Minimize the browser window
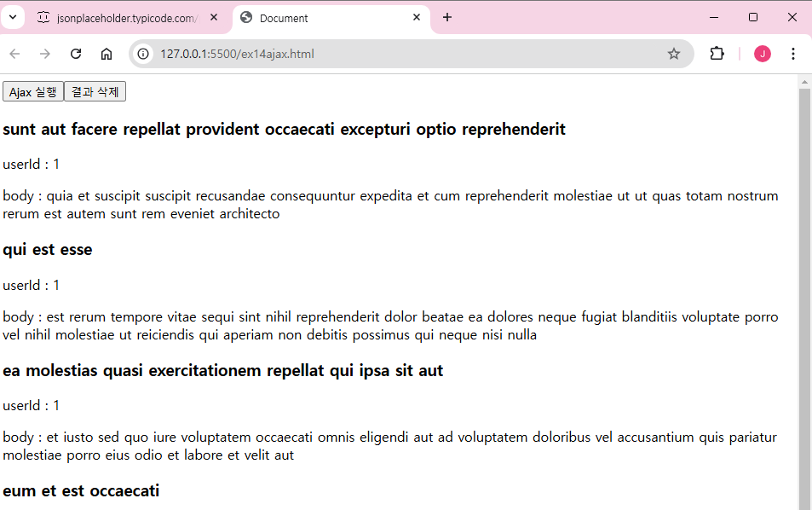The width and height of the screenshot is (812, 510). tap(714, 18)
